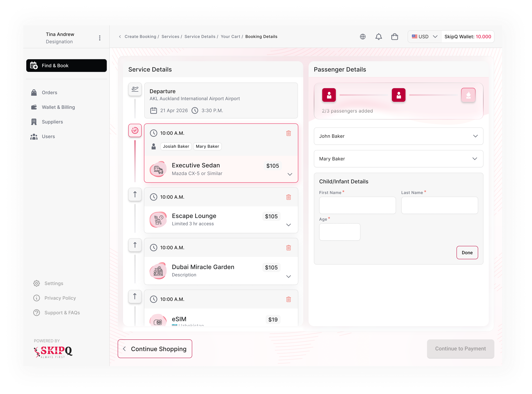Open Settings in the sidebar

pos(48,283)
